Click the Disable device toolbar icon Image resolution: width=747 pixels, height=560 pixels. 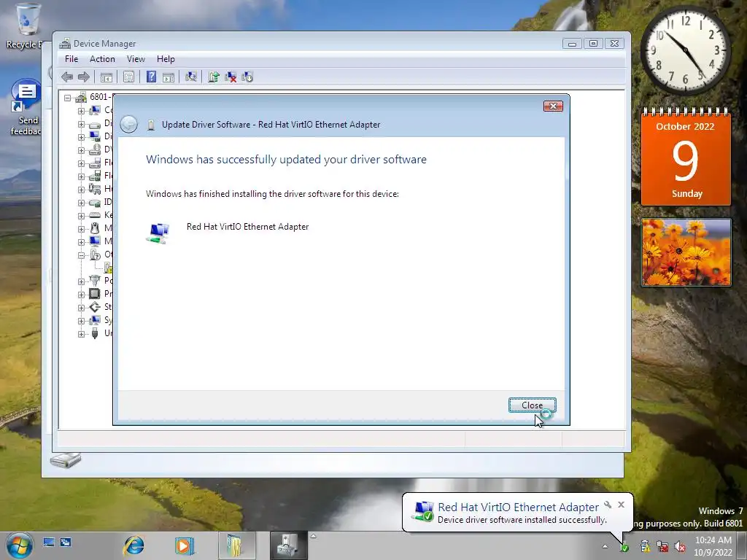(x=247, y=77)
